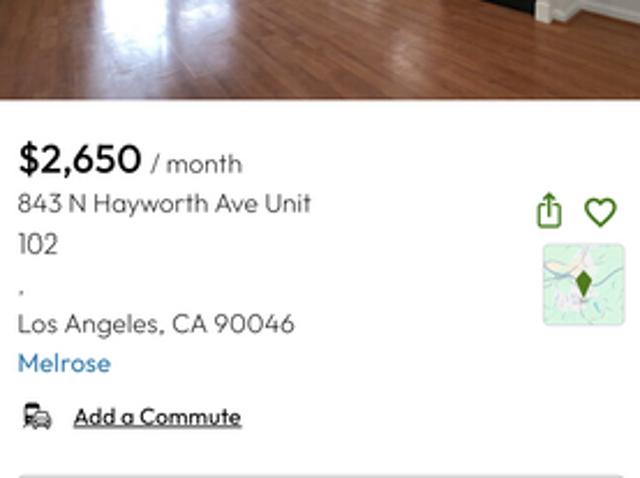Select the Los Angeles, CA 90046 text

[156, 324]
